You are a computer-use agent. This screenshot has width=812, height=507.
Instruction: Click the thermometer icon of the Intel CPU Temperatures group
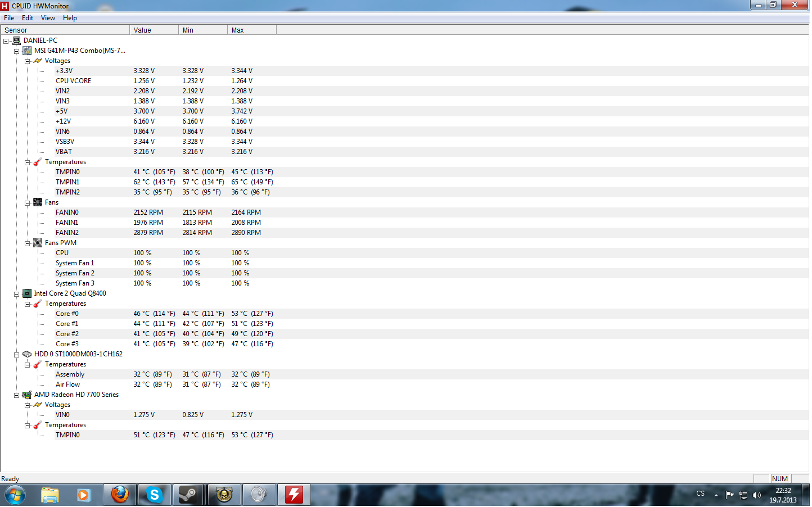(x=38, y=304)
